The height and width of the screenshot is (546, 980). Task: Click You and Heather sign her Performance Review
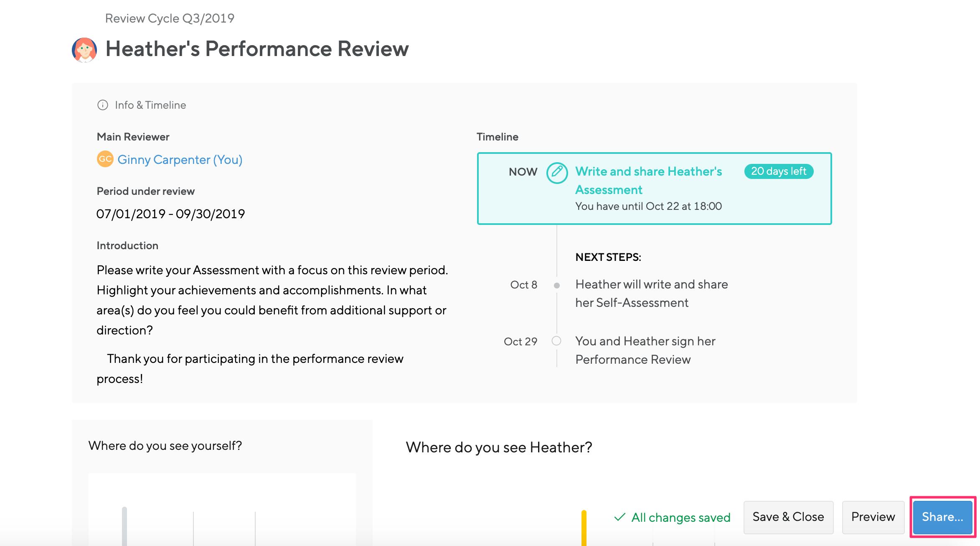[645, 350]
